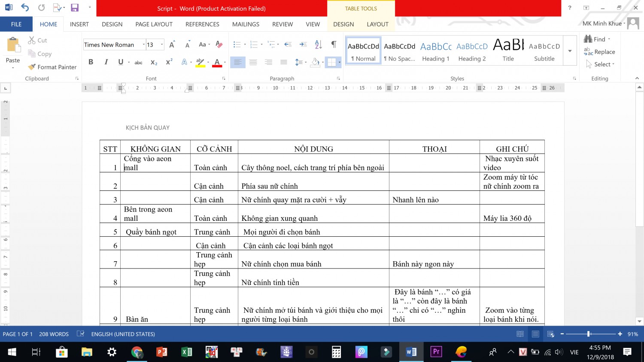Open the Select dropdown menu

(600, 64)
